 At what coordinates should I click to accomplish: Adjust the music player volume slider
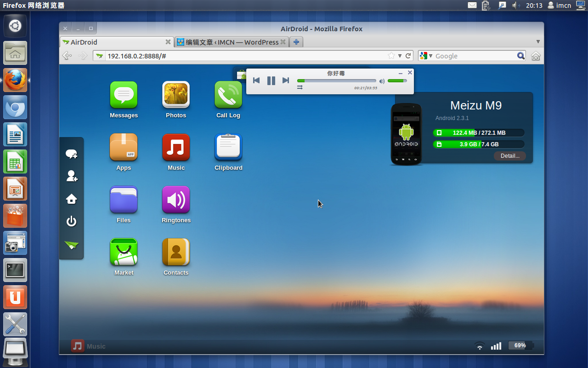pyautogui.click(x=397, y=81)
